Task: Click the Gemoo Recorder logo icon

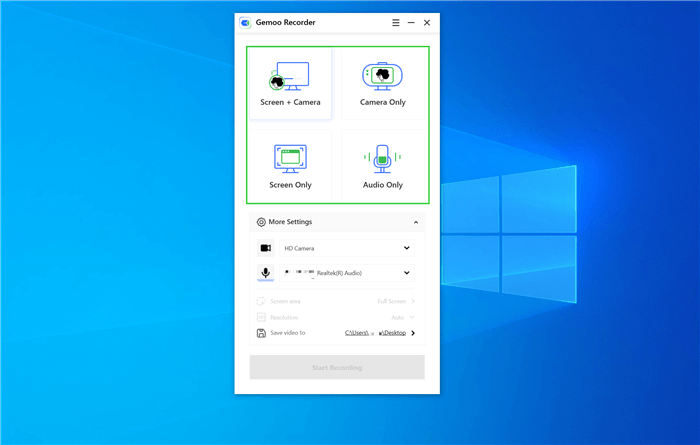Action: pos(246,22)
